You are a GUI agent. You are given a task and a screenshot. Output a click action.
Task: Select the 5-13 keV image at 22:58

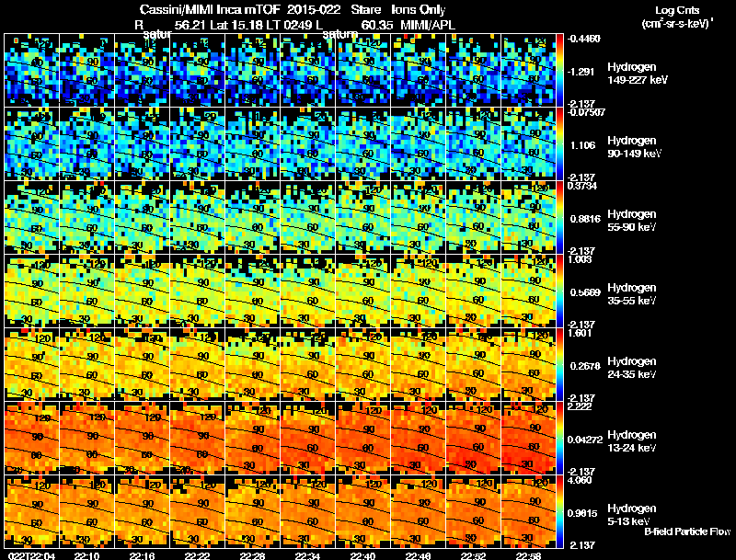click(528, 512)
